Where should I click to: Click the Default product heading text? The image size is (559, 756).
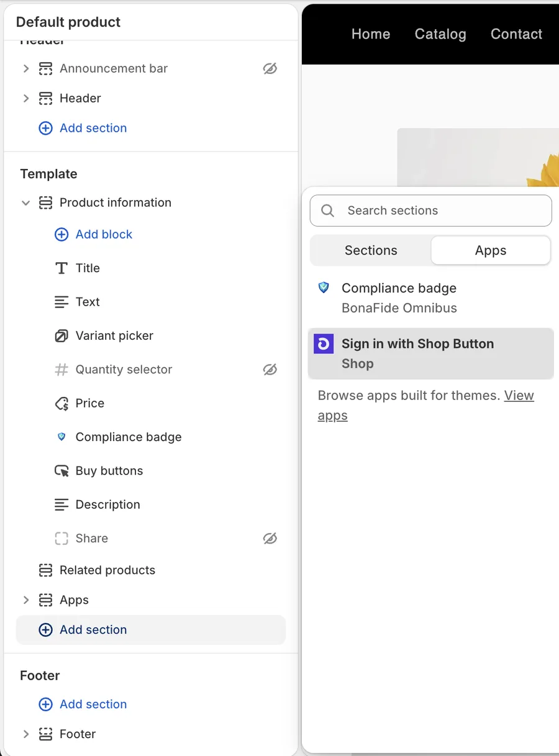[68, 22]
